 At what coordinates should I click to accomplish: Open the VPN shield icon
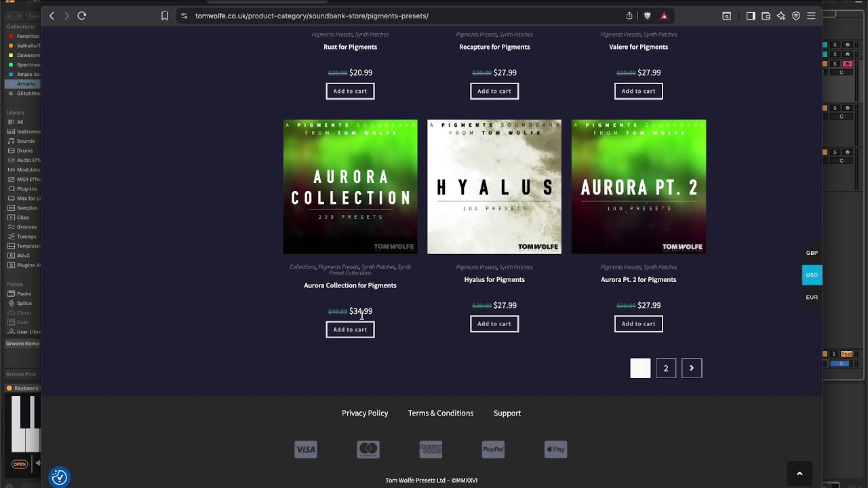click(796, 16)
